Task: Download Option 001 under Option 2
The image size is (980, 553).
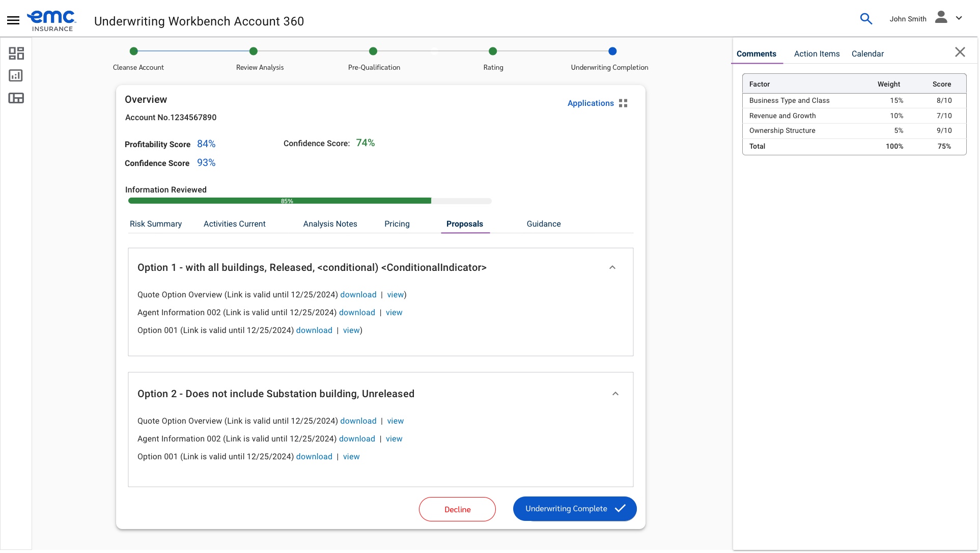Action: pyautogui.click(x=314, y=457)
